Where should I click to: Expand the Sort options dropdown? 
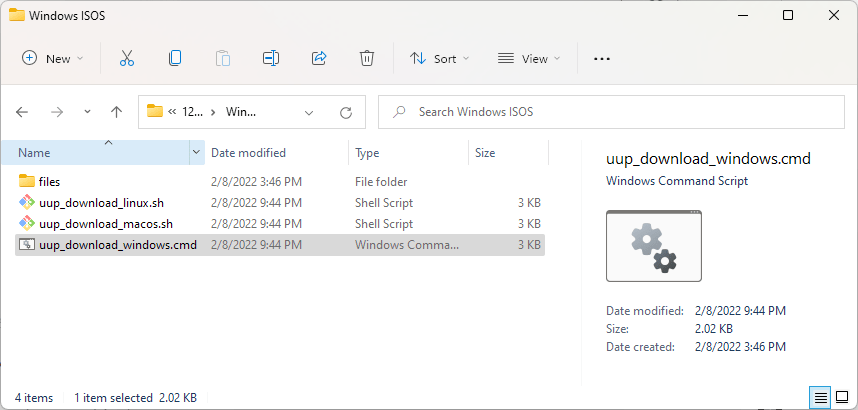(x=440, y=59)
